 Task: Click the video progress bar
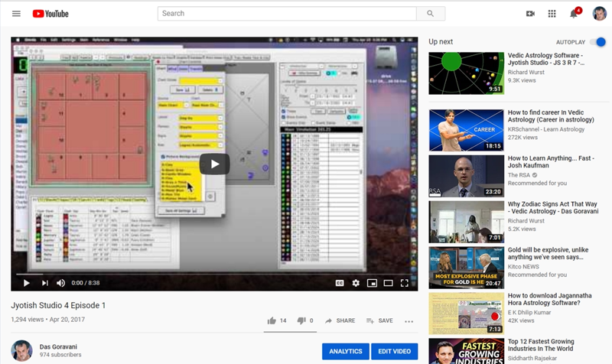click(x=214, y=273)
